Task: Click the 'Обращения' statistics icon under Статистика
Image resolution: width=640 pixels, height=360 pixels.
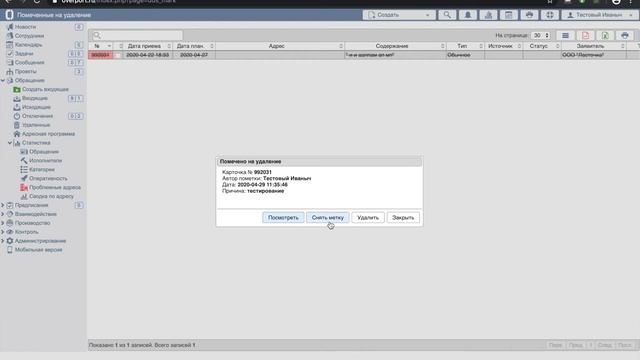Action: pyautogui.click(x=24, y=152)
